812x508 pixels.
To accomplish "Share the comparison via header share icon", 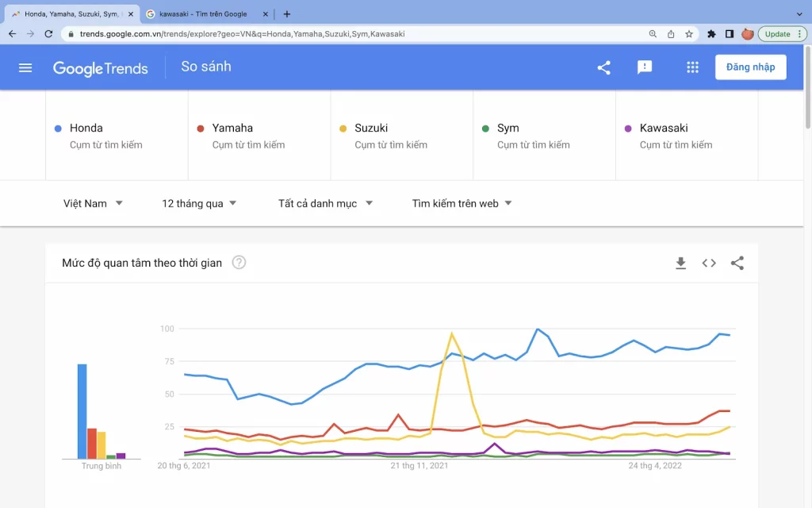I will point(603,67).
